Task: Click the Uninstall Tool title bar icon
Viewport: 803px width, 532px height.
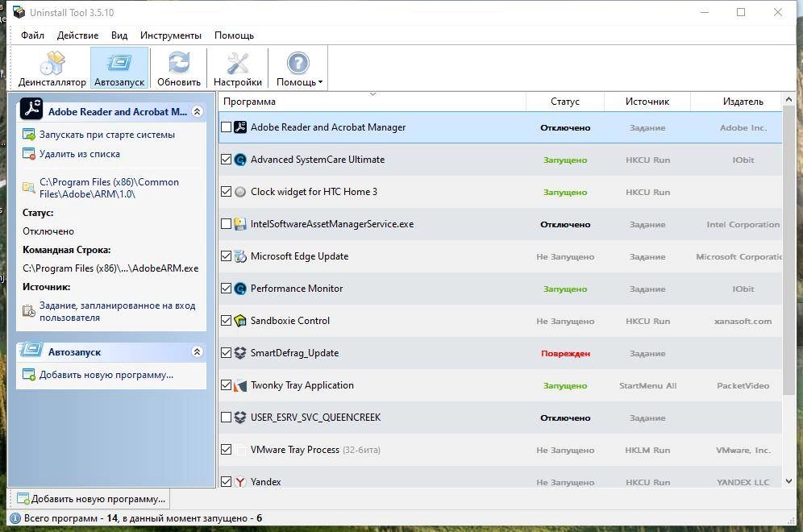Action: pos(19,12)
